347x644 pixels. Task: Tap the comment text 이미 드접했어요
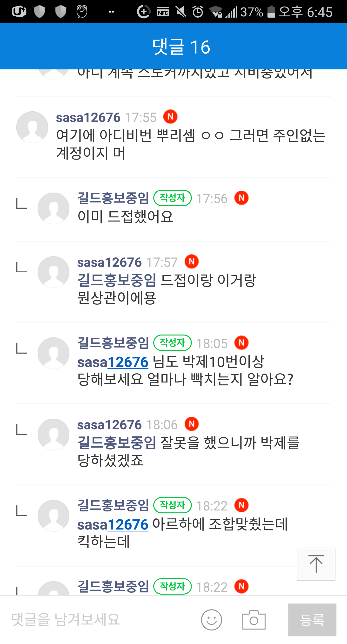coord(125,216)
